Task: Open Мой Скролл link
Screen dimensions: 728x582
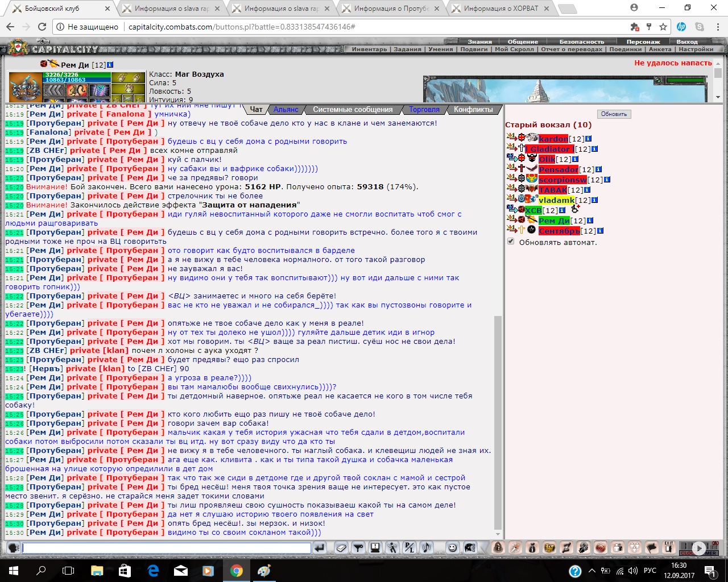Action: pos(514,49)
